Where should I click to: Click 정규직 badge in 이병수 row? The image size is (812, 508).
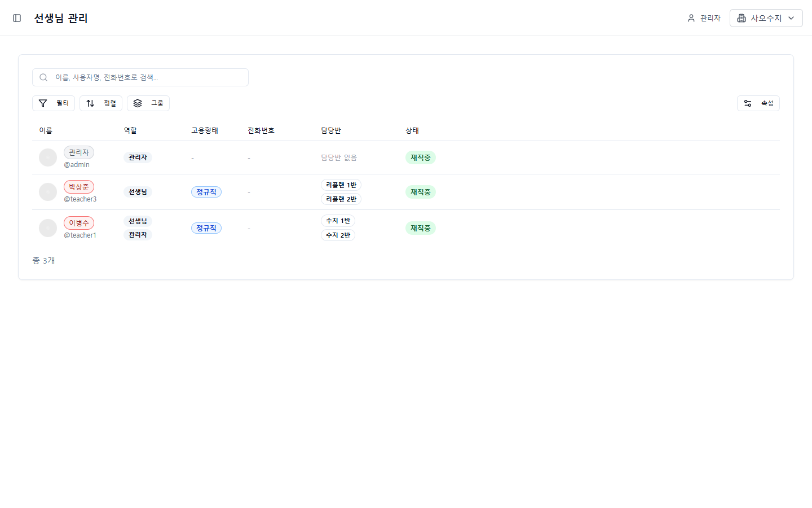206,228
